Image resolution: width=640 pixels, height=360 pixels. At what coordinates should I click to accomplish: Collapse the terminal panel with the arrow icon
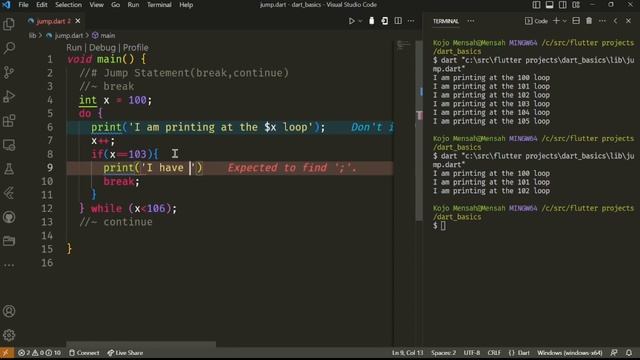616,21
